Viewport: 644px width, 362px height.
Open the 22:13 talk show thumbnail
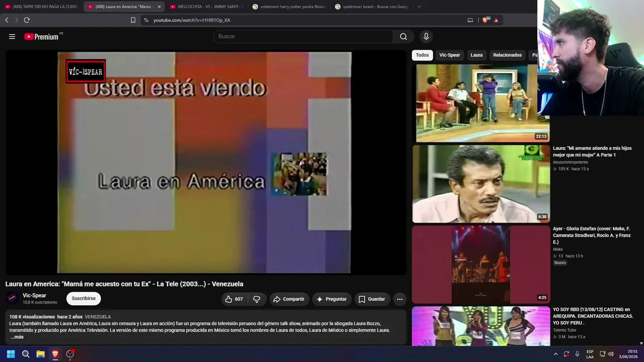click(x=480, y=103)
